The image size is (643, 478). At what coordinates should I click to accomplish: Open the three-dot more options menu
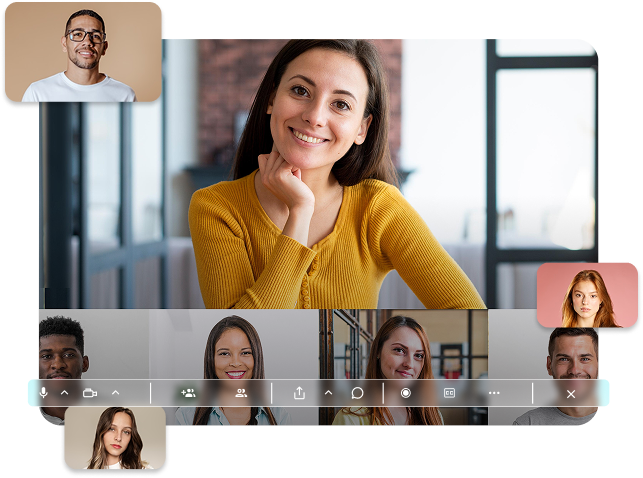coord(494,393)
